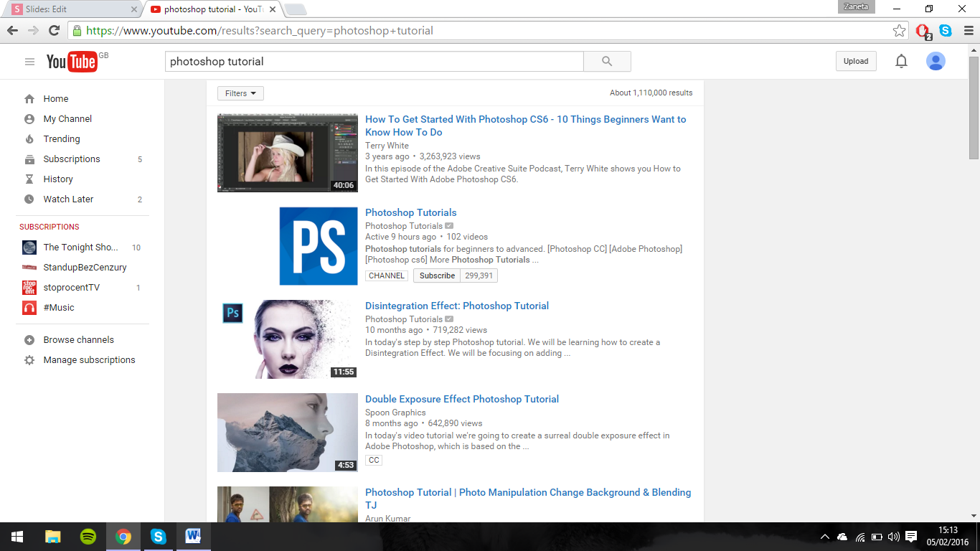The image size is (980, 551).
Task: Open the taskbar volume control
Action: (x=893, y=537)
